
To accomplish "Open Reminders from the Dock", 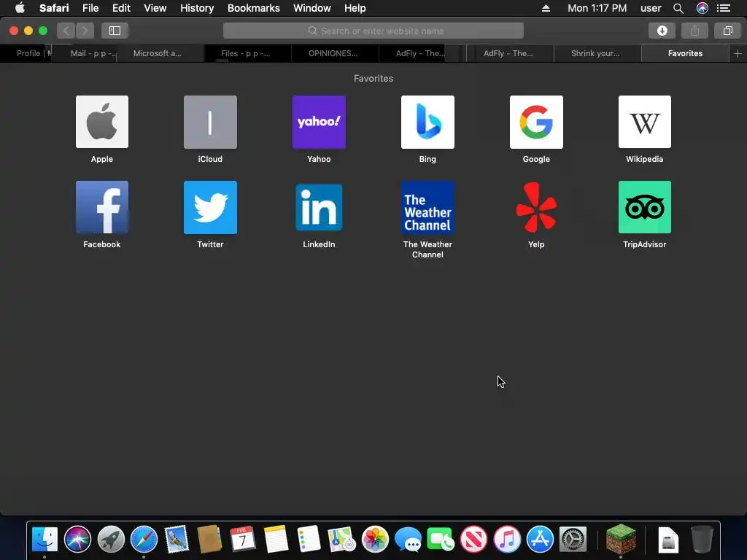I will (x=309, y=539).
